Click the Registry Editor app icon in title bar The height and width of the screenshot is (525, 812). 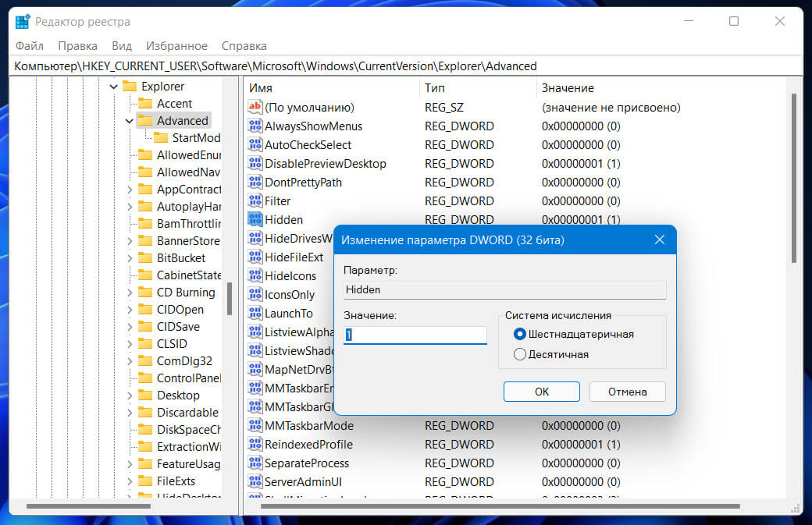(23, 22)
